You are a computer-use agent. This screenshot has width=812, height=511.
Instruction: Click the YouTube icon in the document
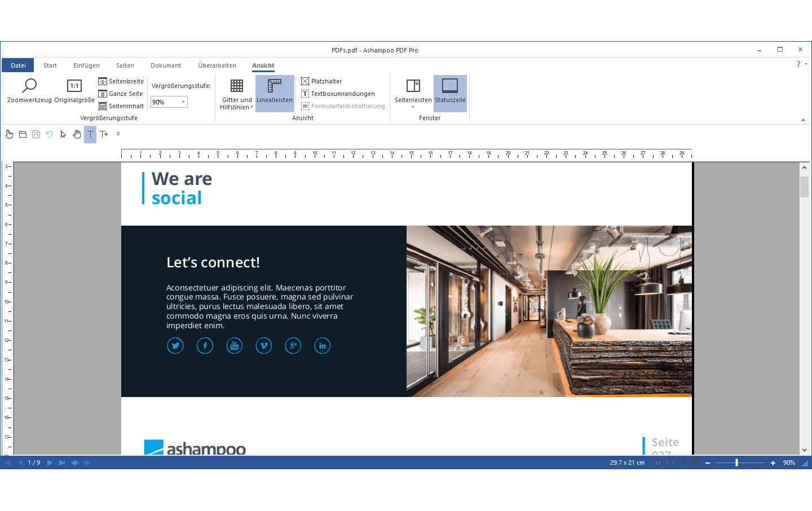tap(234, 346)
